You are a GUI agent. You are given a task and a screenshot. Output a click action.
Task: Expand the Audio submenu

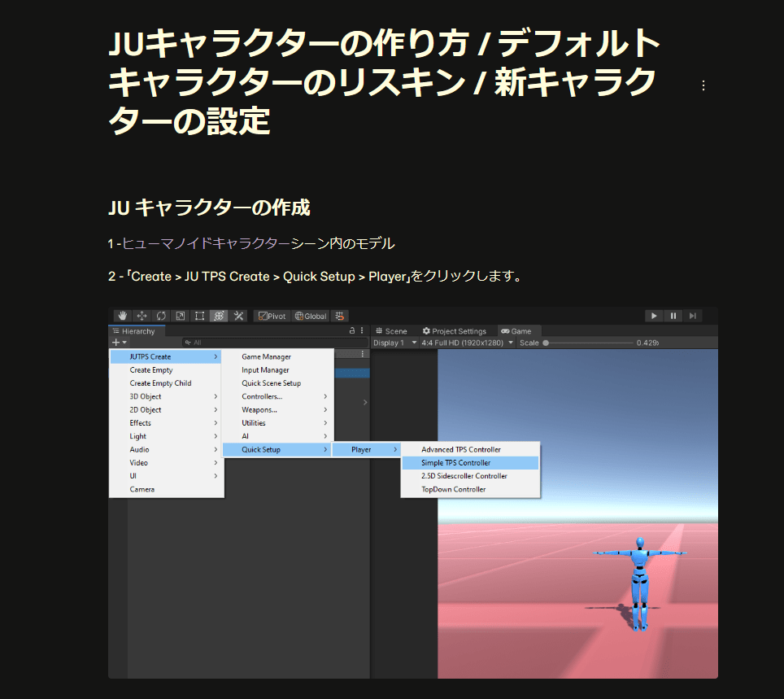[x=167, y=449]
